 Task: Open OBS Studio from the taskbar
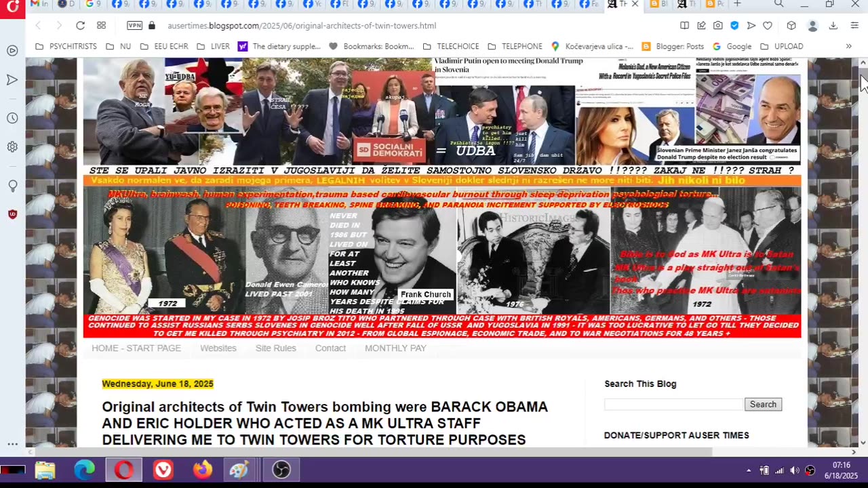(x=281, y=470)
